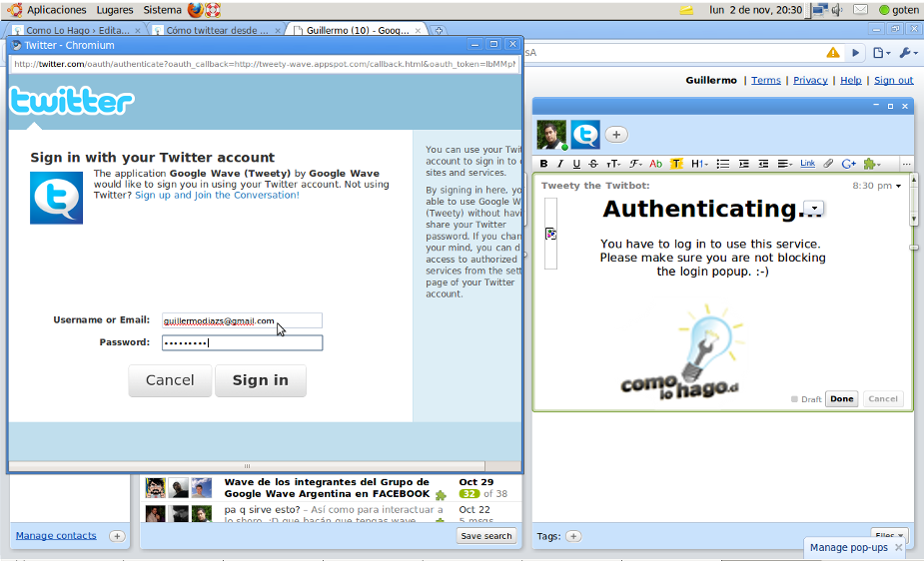
Task: Switch to the Como Lo Hago tab
Action: 77,30
